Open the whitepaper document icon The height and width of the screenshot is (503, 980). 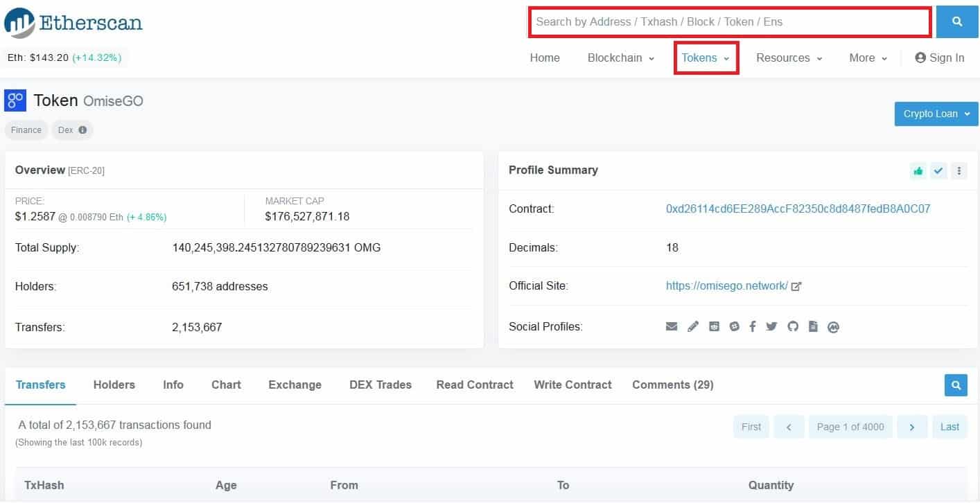coord(814,326)
